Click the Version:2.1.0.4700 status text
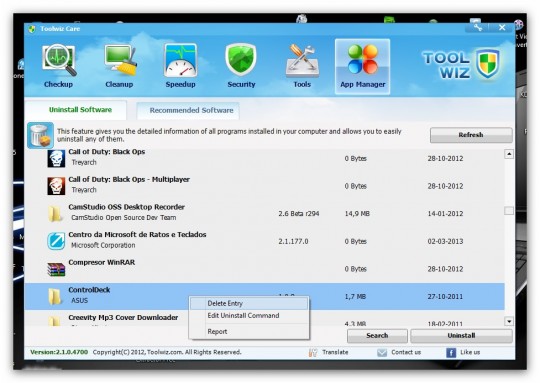This screenshot has height=383, width=540. (x=59, y=352)
